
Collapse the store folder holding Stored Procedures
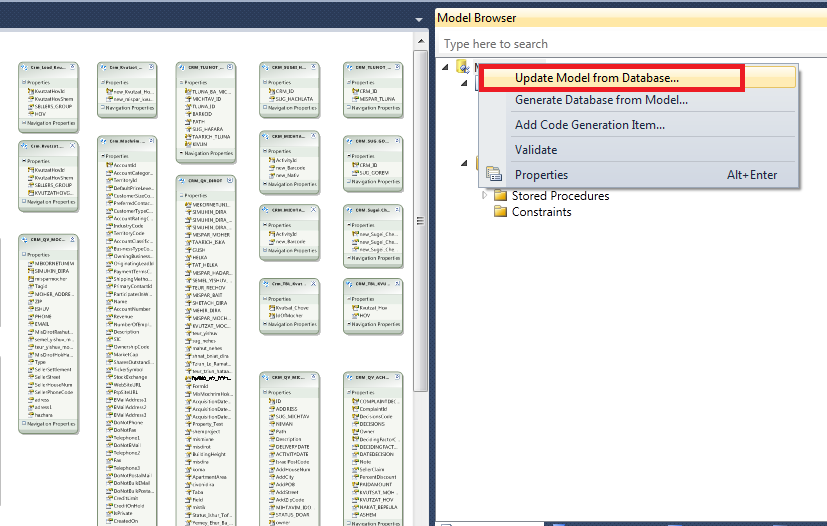464,163
